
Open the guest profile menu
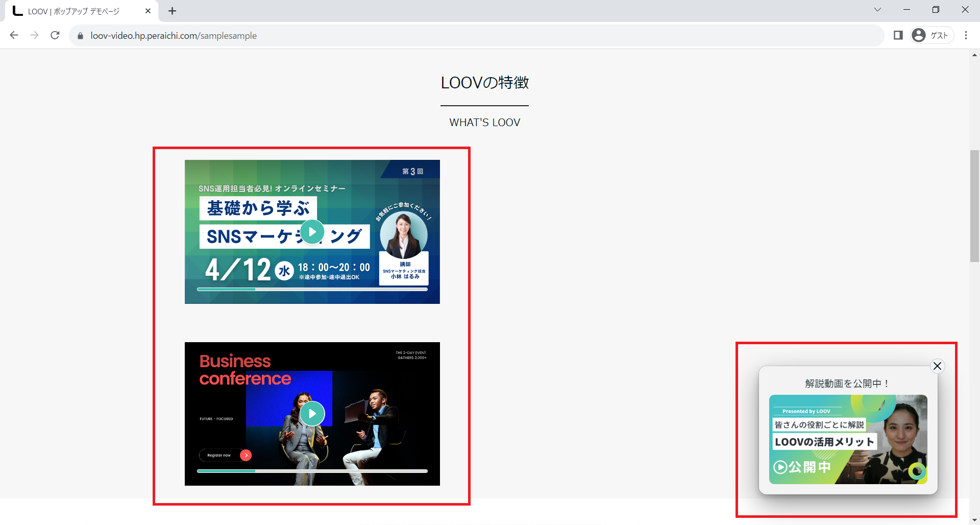click(x=932, y=35)
